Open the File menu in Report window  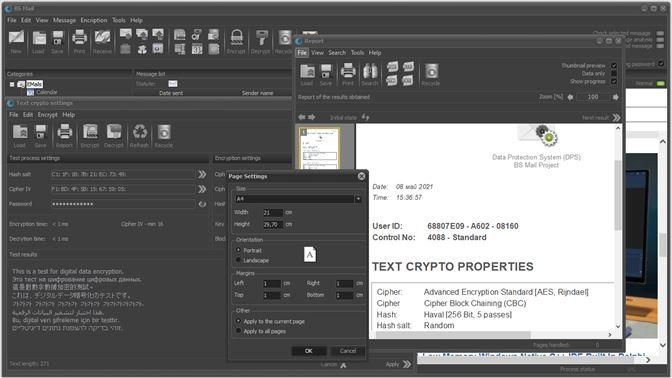pos(302,53)
